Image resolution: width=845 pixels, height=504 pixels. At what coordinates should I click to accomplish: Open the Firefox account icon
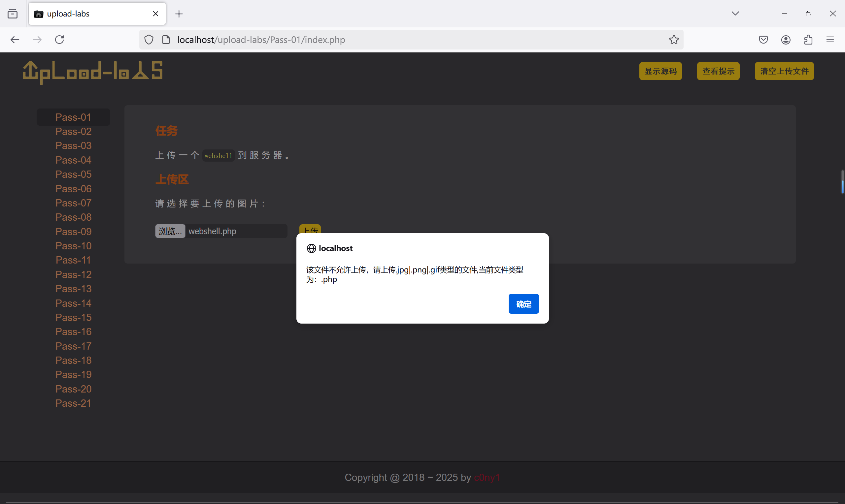(x=786, y=40)
